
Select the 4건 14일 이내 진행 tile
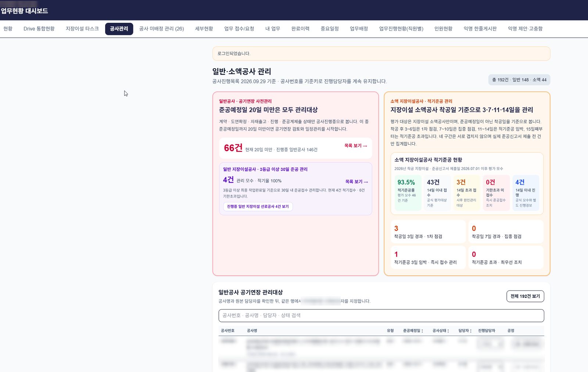(526, 193)
